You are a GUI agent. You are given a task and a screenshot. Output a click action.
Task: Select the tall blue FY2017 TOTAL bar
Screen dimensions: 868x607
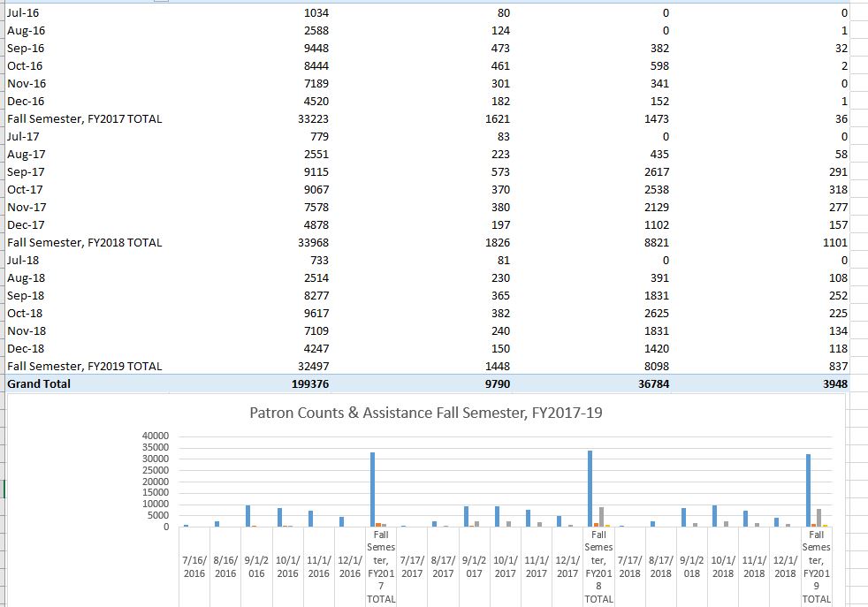tap(372, 489)
